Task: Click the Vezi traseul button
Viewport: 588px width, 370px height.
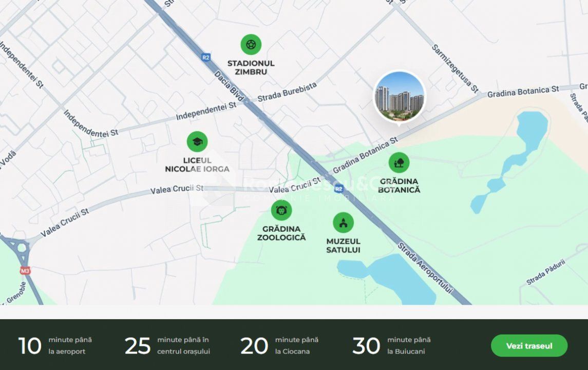Action: point(529,346)
